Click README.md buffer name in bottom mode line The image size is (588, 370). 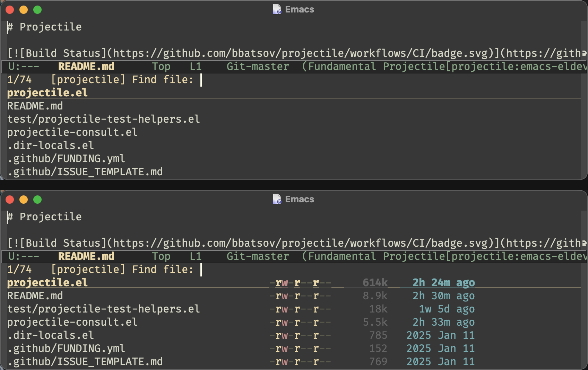click(x=86, y=256)
